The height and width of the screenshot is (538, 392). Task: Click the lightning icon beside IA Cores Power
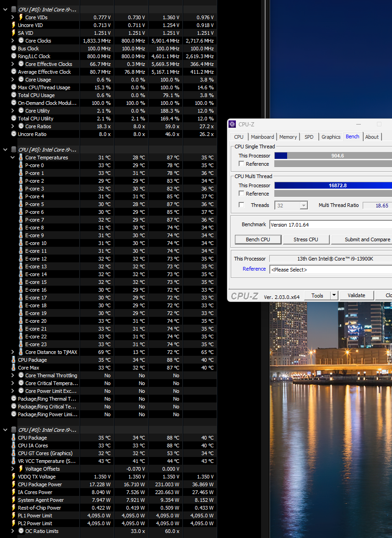click(14, 492)
